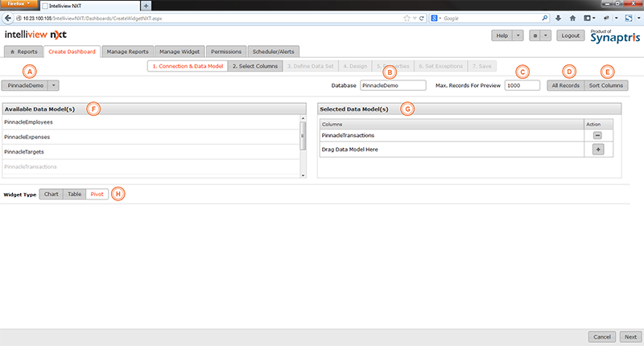Go to step 2 Select Columns
Image resolution: width=644 pixels, height=346 pixels.
pos(254,67)
